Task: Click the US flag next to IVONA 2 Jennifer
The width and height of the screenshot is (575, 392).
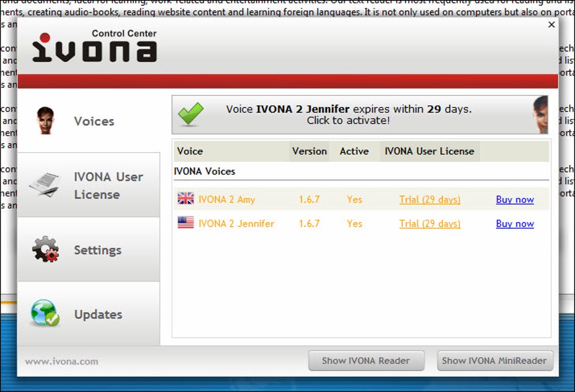Action: [x=185, y=222]
